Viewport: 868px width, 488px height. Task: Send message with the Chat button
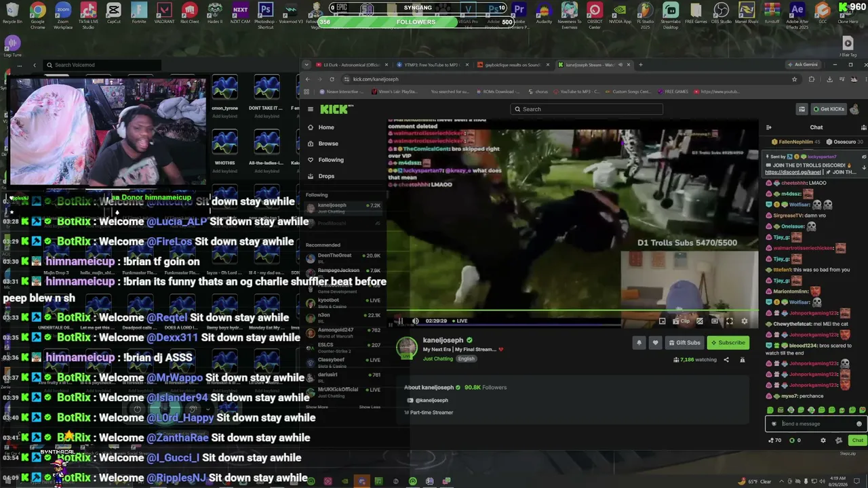click(x=857, y=441)
